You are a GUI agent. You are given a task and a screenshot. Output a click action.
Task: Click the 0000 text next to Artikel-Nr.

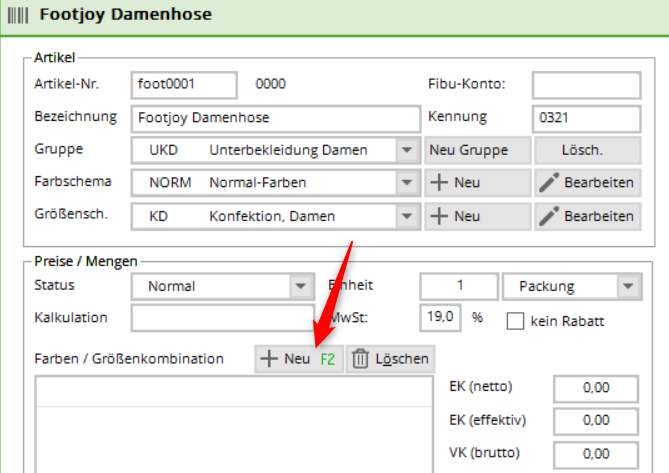point(271,84)
